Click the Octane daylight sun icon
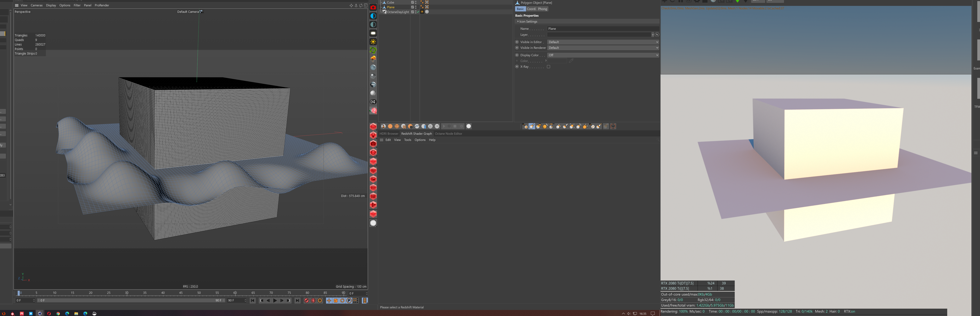This screenshot has width=980, height=316. pyautogui.click(x=373, y=42)
